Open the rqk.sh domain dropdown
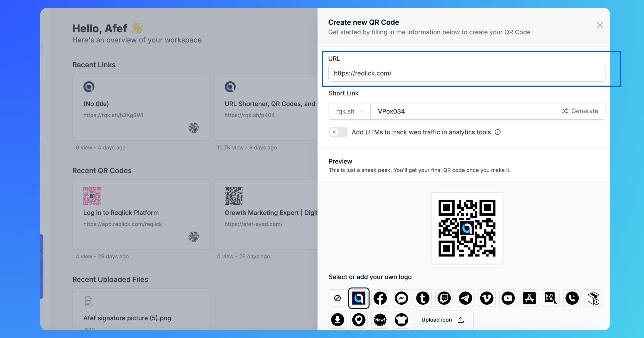644x338 pixels. pyautogui.click(x=350, y=111)
